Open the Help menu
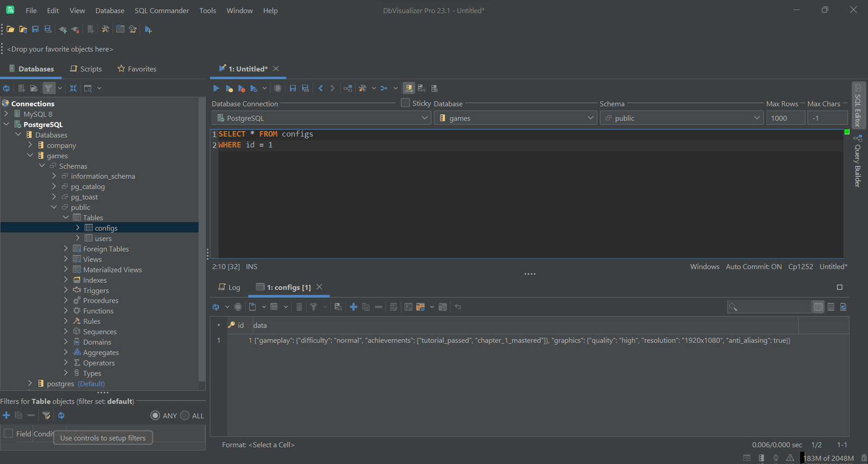This screenshot has width=868, height=464. tap(270, 10)
